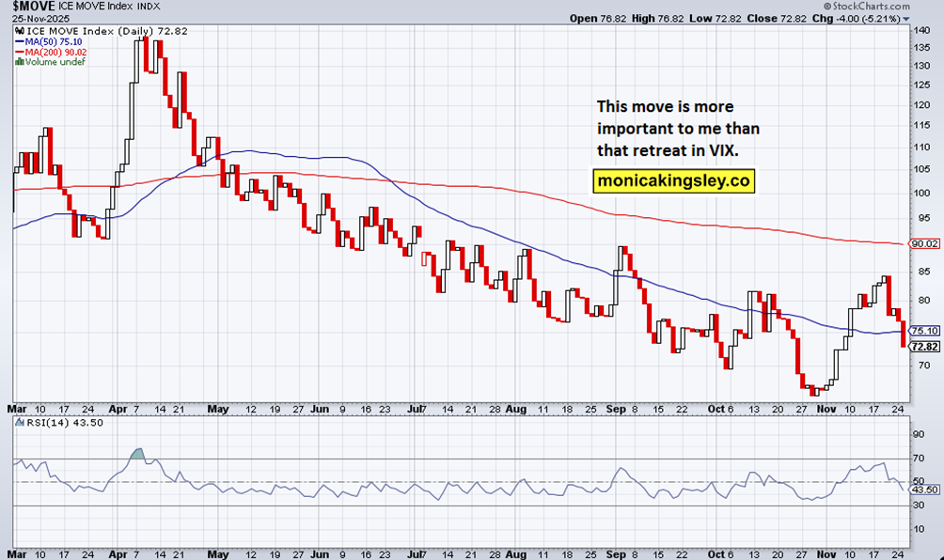Click the Jul label on the RSI axis
The height and width of the screenshot is (560, 944).
[x=417, y=554]
